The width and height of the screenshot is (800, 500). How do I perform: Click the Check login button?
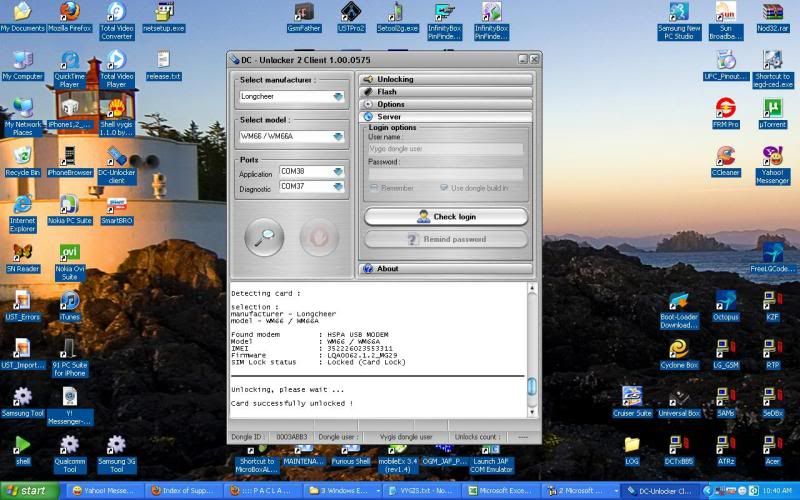(x=446, y=217)
